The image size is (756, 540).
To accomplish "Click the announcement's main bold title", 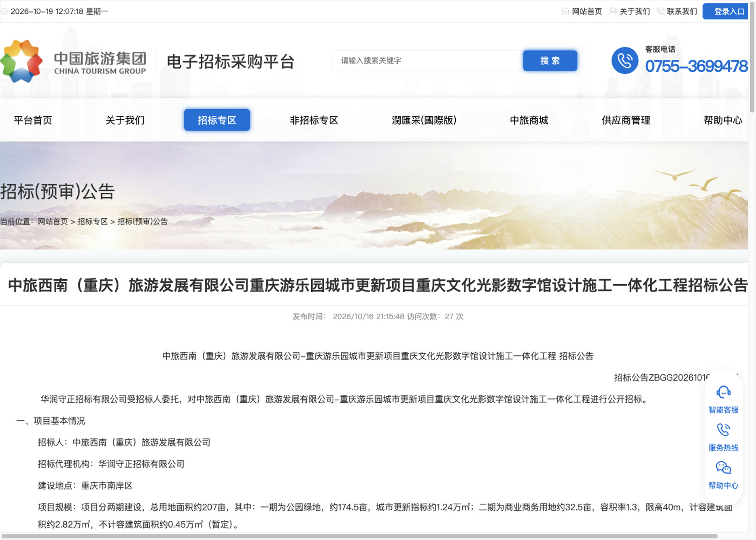I will click(378, 285).
